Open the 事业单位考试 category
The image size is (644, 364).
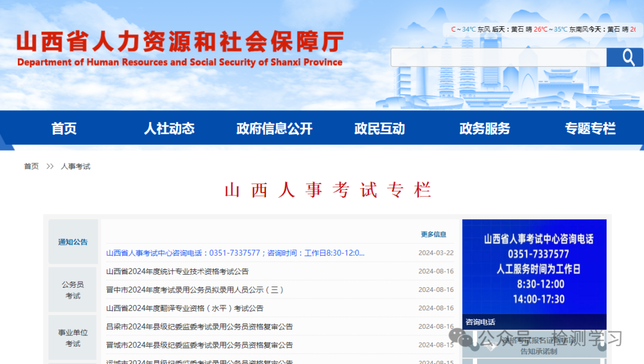pyautogui.click(x=73, y=338)
